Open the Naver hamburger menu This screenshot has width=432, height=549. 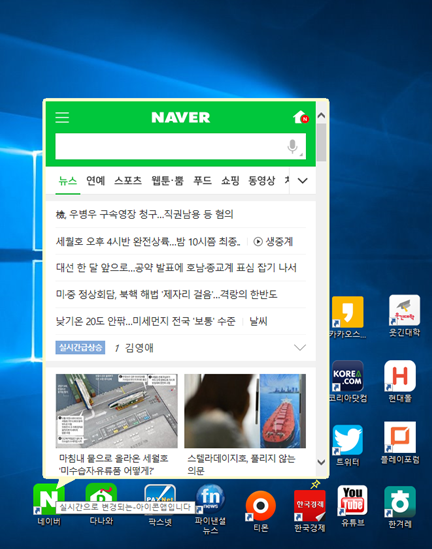[62, 117]
